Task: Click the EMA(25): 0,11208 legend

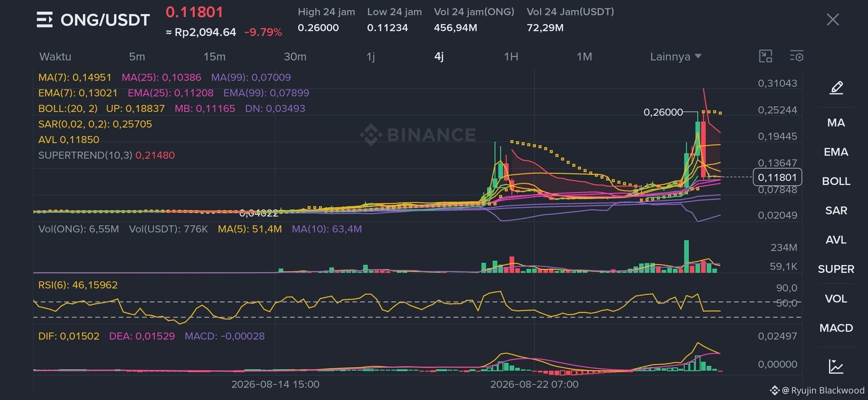Action: click(x=171, y=93)
